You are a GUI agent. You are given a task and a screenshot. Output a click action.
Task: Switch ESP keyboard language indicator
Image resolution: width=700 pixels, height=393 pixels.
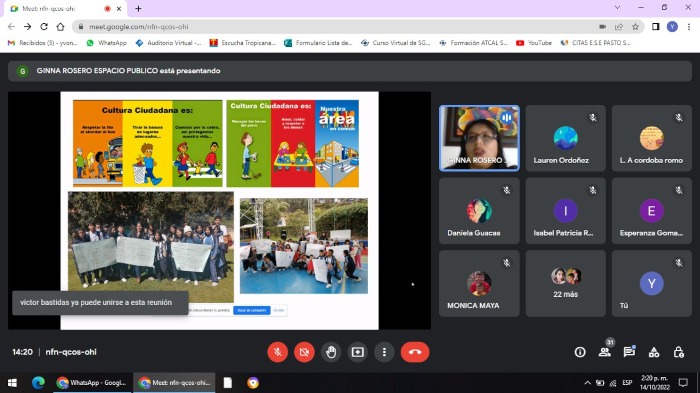[627, 383]
